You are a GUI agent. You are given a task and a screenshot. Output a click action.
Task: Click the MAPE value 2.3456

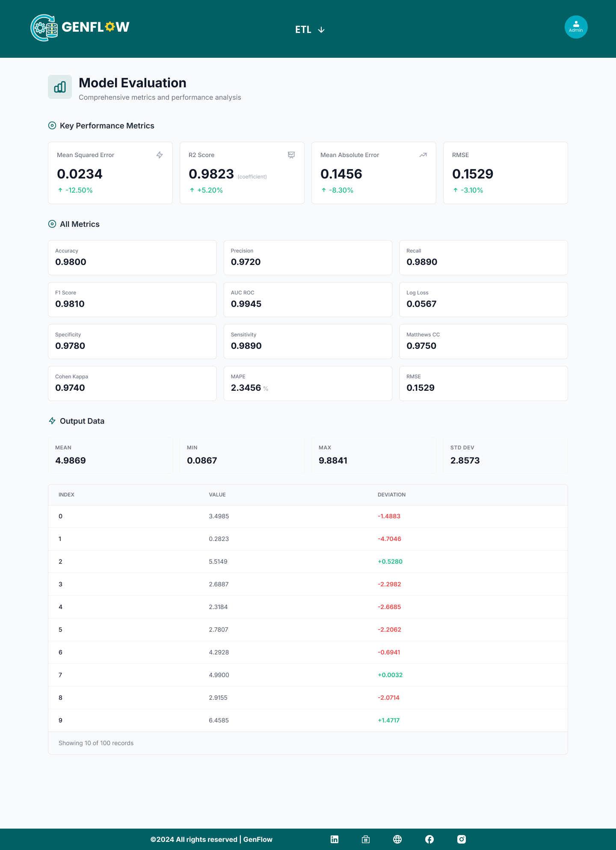point(246,388)
